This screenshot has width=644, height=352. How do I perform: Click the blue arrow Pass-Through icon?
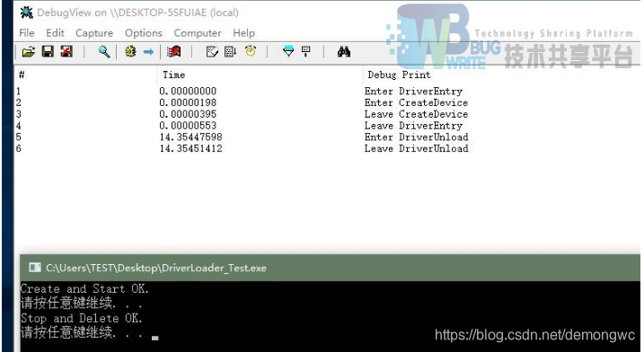[x=149, y=52]
